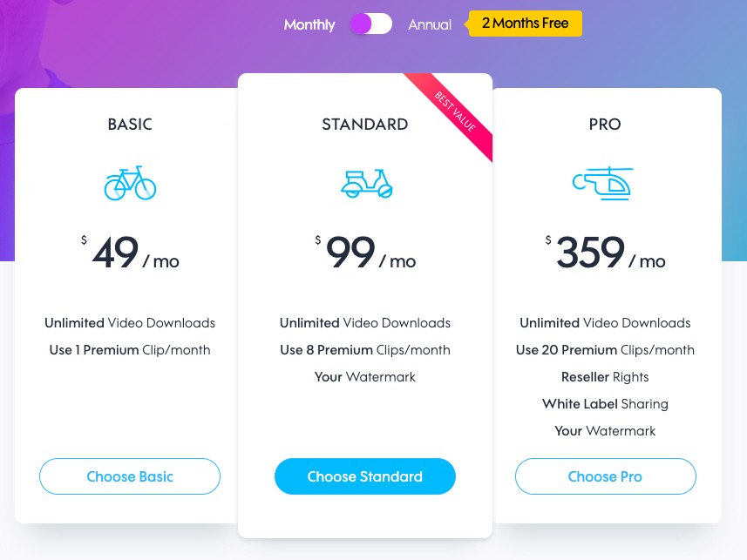Click the $49 / mo price
747x560 pixels.
pos(130,253)
